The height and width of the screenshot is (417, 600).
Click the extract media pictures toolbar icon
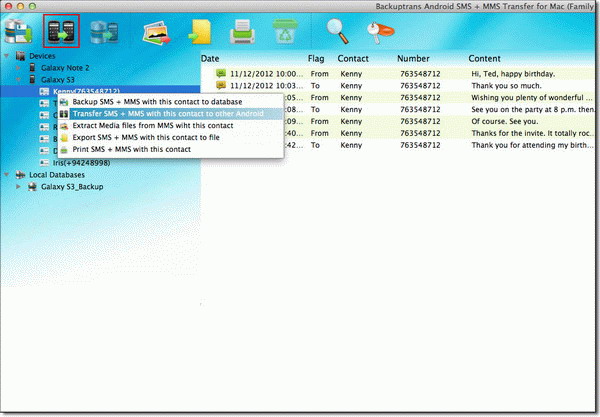[156, 33]
